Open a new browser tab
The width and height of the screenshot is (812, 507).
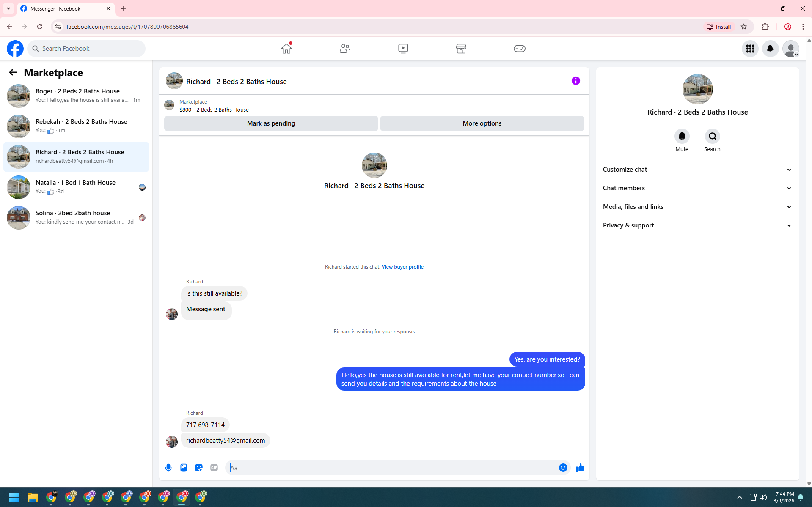coord(124,8)
